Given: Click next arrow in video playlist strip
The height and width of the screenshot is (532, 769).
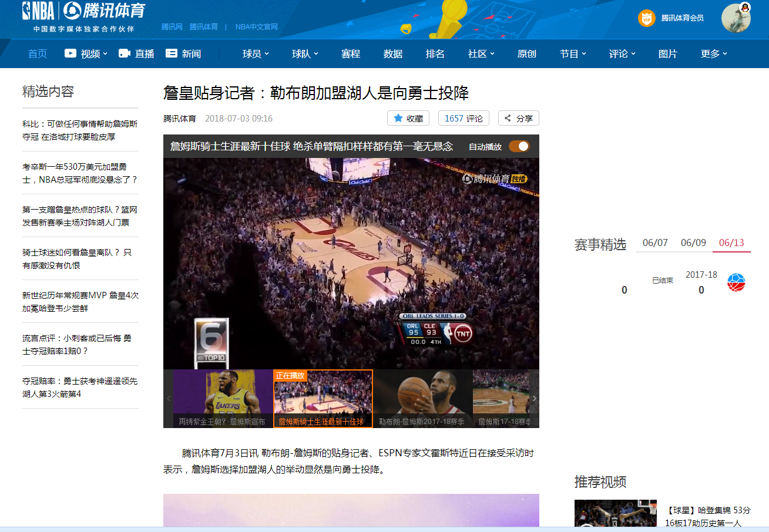Looking at the screenshot, I should pos(534,398).
